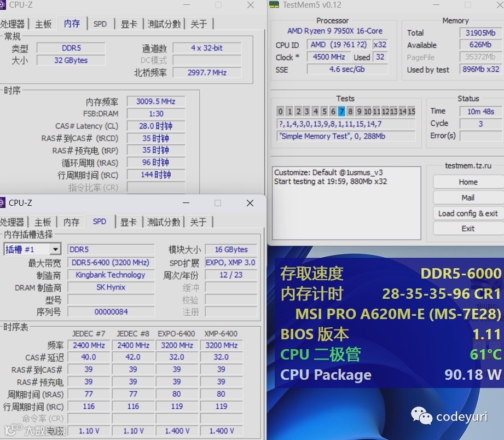Click the Exit button in TestMem5

tap(468, 229)
